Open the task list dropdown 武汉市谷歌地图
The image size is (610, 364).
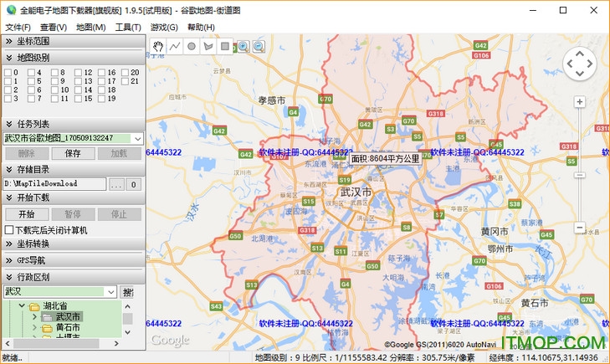click(138, 138)
